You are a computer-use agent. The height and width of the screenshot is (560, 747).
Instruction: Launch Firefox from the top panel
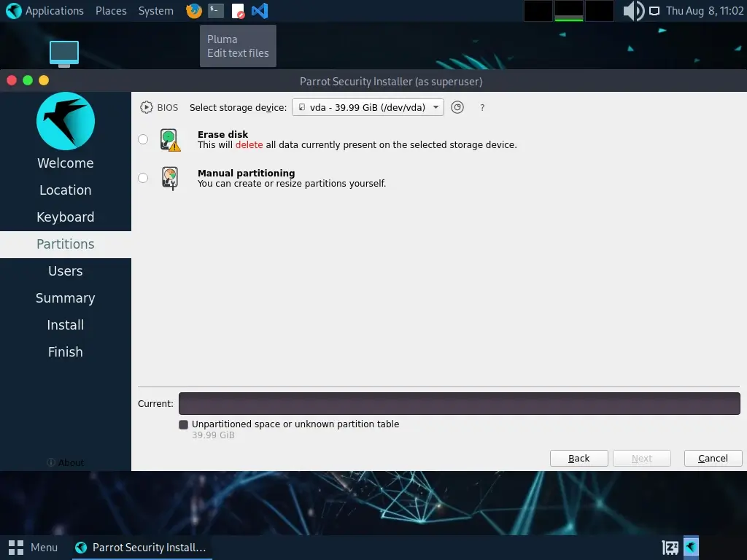(x=193, y=11)
